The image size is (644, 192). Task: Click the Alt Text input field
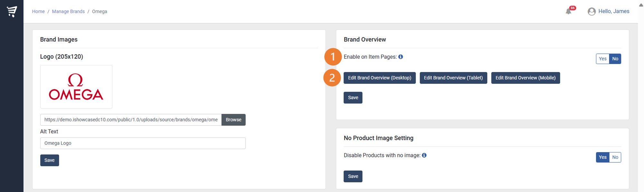coord(143,143)
